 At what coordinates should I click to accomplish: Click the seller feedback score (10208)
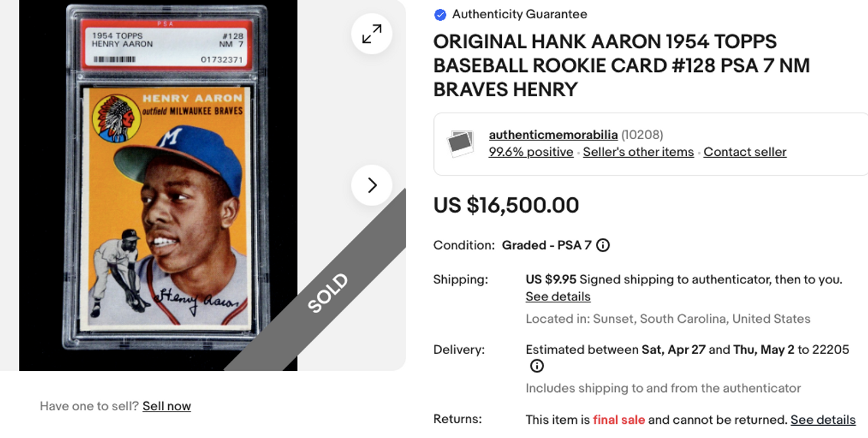tap(642, 135)
